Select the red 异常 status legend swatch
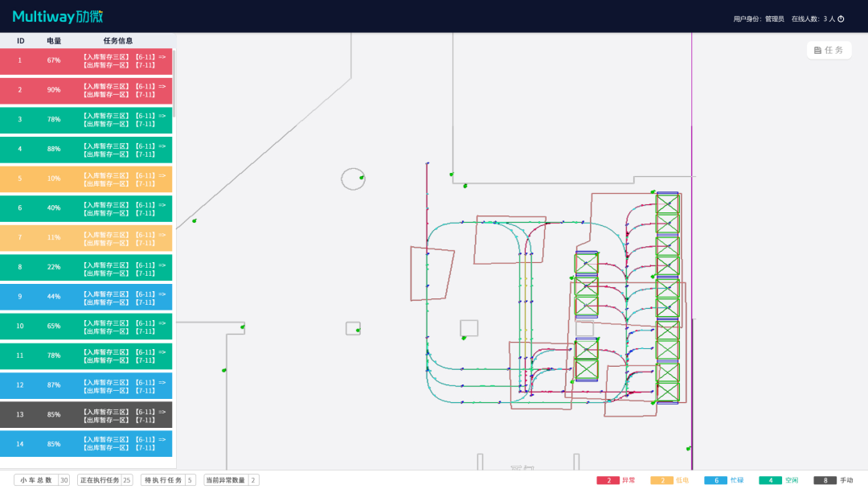868x489 pixels. tap(608, 480)
